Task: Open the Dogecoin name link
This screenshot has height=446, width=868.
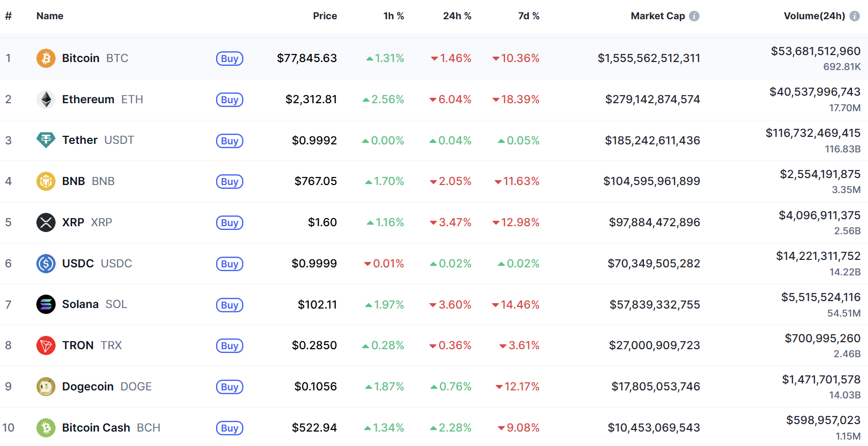Action: tap(88, 387)
